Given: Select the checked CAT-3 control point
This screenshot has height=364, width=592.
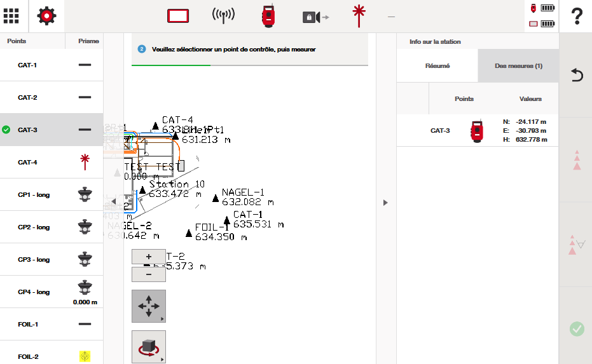Looking at the screenshot, I should 51,130.
